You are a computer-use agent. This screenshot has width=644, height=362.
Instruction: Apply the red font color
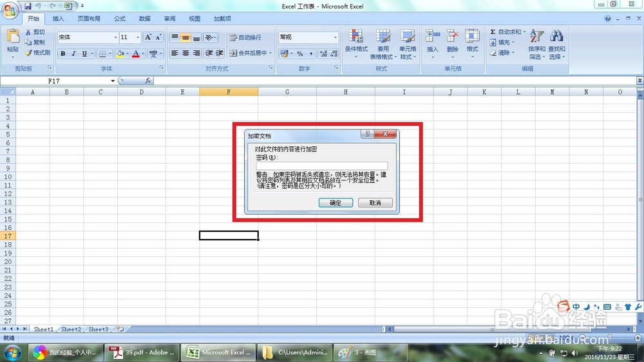tap(136, 53)
